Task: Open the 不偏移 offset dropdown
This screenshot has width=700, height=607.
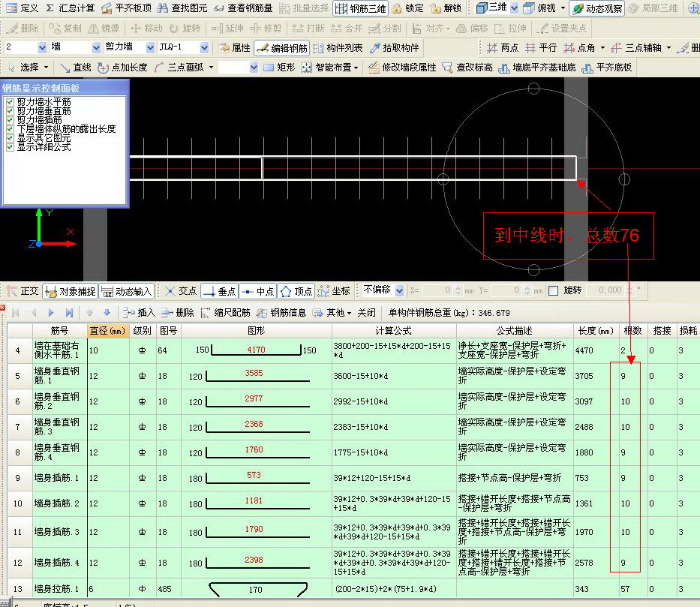Action: click(x=399, y=290)
